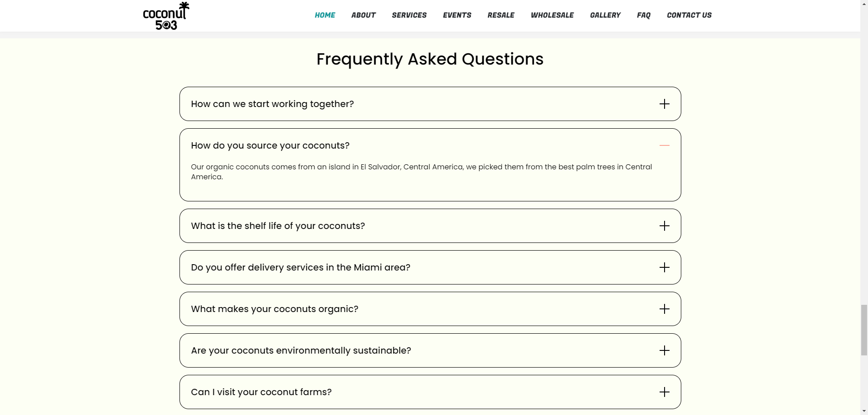Click the page vertical scrollbar thumb
The image size is (868, 415).
point(864,330)
